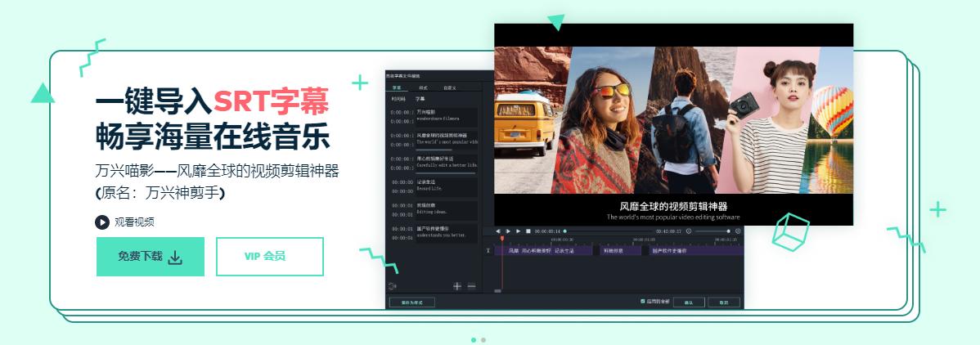Switch to the 样式 tab in subtitle editor

(x=423, y=87)
